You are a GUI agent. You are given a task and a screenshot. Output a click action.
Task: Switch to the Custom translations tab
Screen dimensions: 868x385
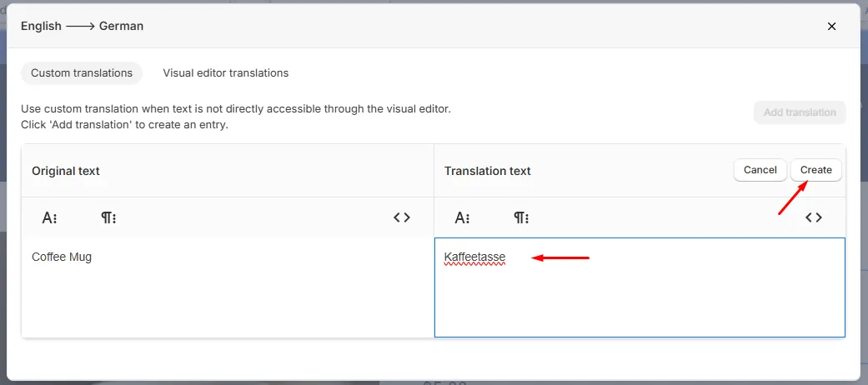(x=82, y=73)
